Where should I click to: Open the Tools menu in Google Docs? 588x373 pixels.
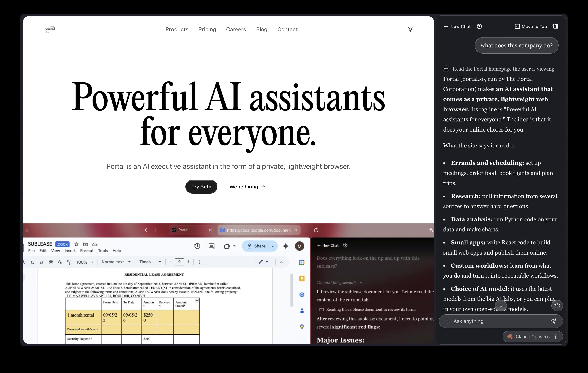pos(103,251)
